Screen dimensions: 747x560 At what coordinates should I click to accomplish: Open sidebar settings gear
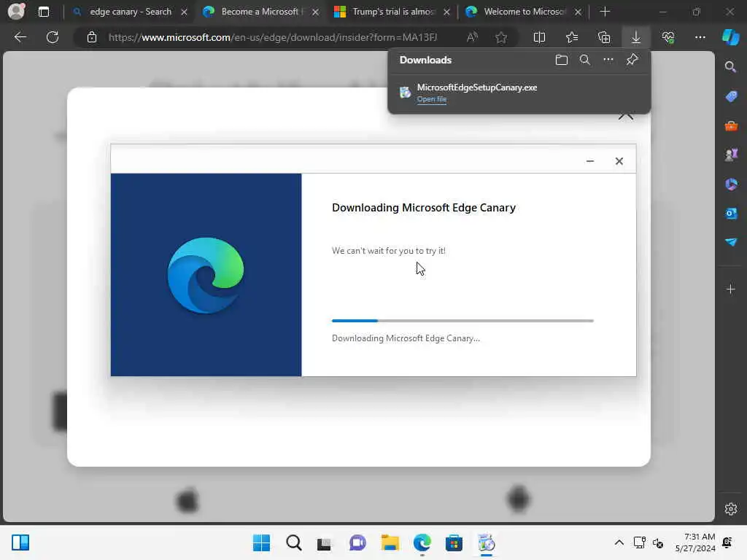(x=731, y=509)
